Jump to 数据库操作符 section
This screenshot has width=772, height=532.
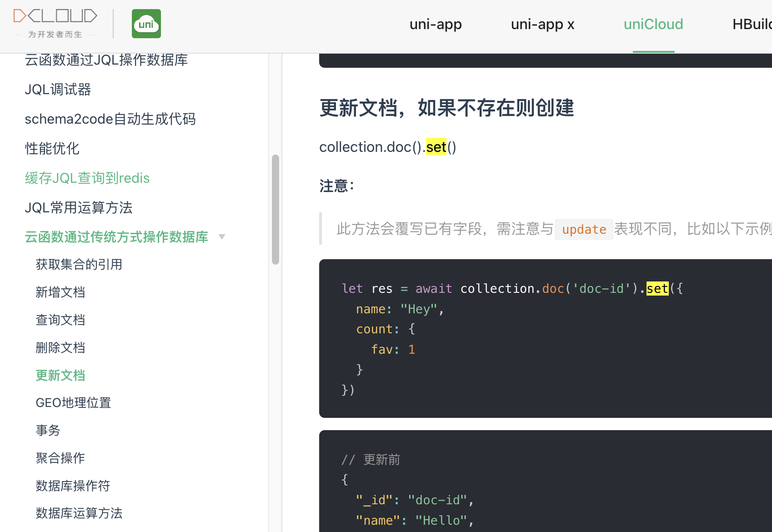click(x=73, y=486)
